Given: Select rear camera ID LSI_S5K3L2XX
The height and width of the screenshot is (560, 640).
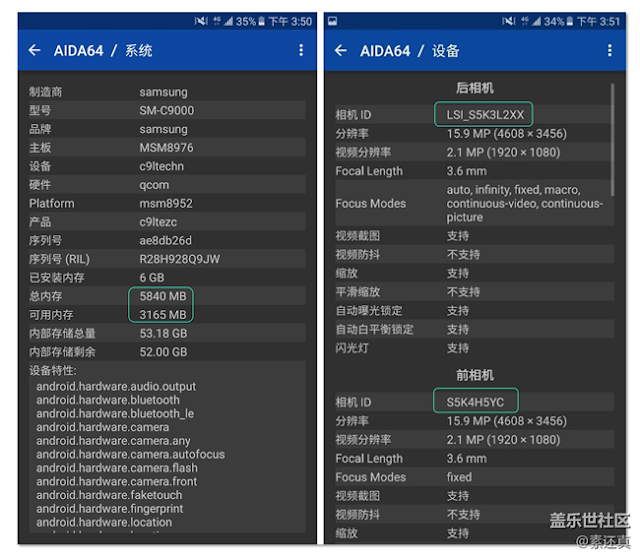Looking at the screenshot, I should (x=485, y=115).
